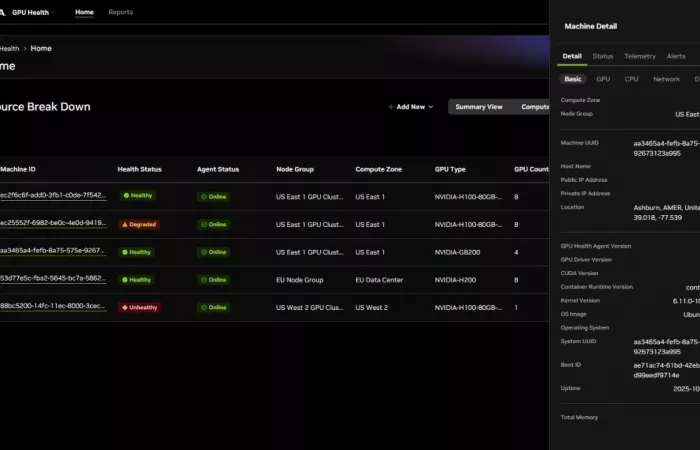Click the Total Memory label

coord(579,417)
